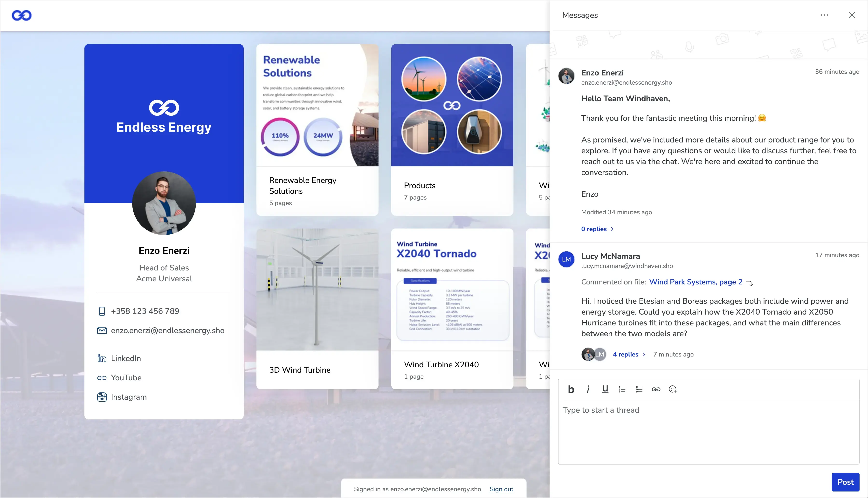
Task: Click the envelope icon beside email
Action: click(x=102, y=330)
